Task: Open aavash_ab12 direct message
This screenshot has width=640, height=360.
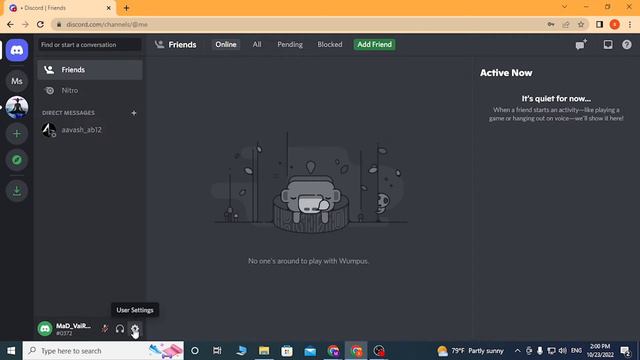Action: [90, 130]
